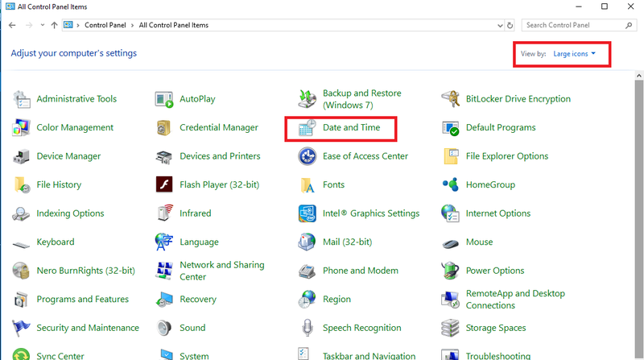The image size is (644, 360).
Task: Click the Sound speaker icon
Action: click(x=164, y=328)
